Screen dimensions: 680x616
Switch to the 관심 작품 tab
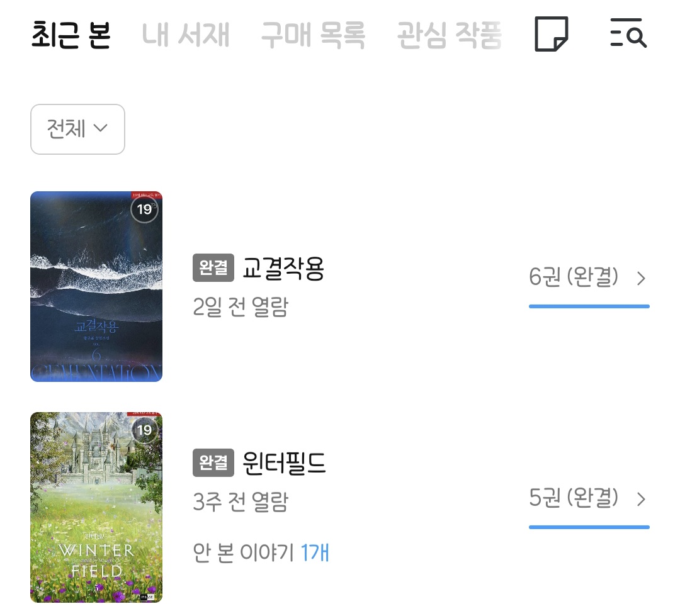(450, 35)
